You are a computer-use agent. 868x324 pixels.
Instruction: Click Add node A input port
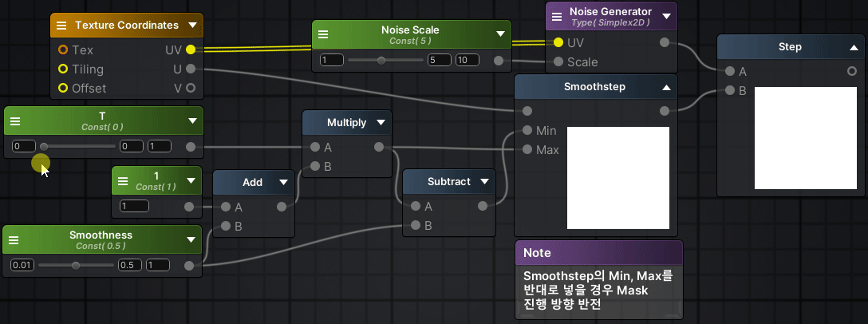coord(225,207)
